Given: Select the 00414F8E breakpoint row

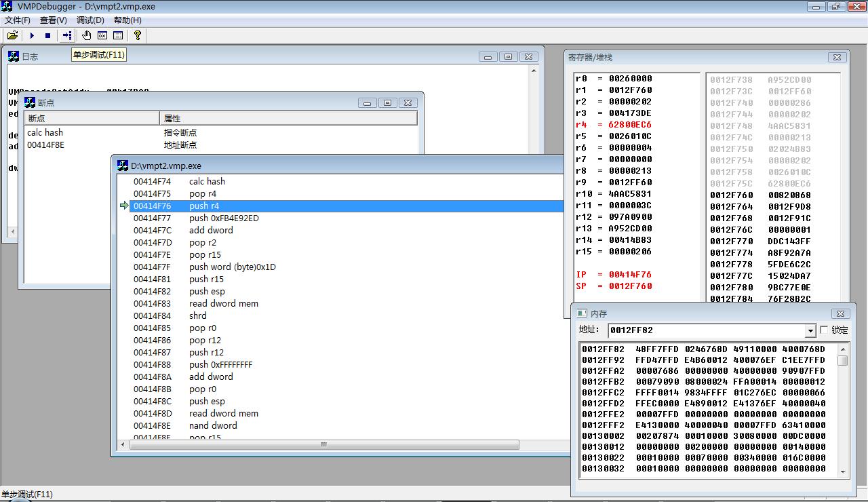Looking at the screenshot, I should tap(221, 144).
